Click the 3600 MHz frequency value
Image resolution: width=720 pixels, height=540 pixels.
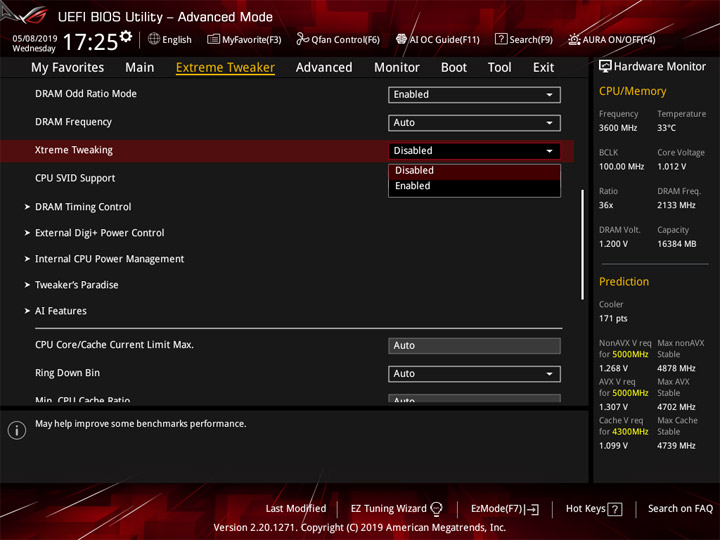pyautogui.click(x=618, y=128)
